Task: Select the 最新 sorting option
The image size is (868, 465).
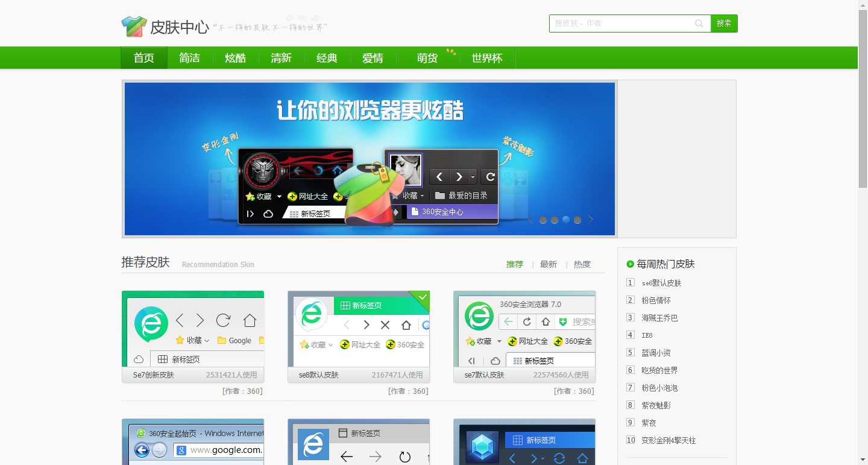Action: tap(548, 264)
